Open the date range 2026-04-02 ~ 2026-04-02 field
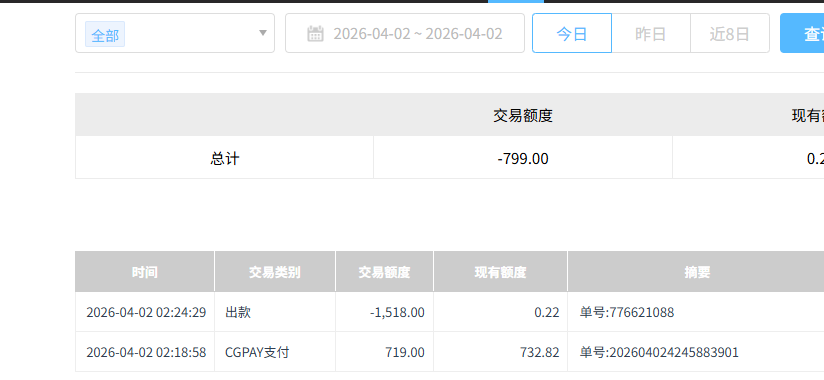Viewport: 824px width, 380px height. [405, 33]
